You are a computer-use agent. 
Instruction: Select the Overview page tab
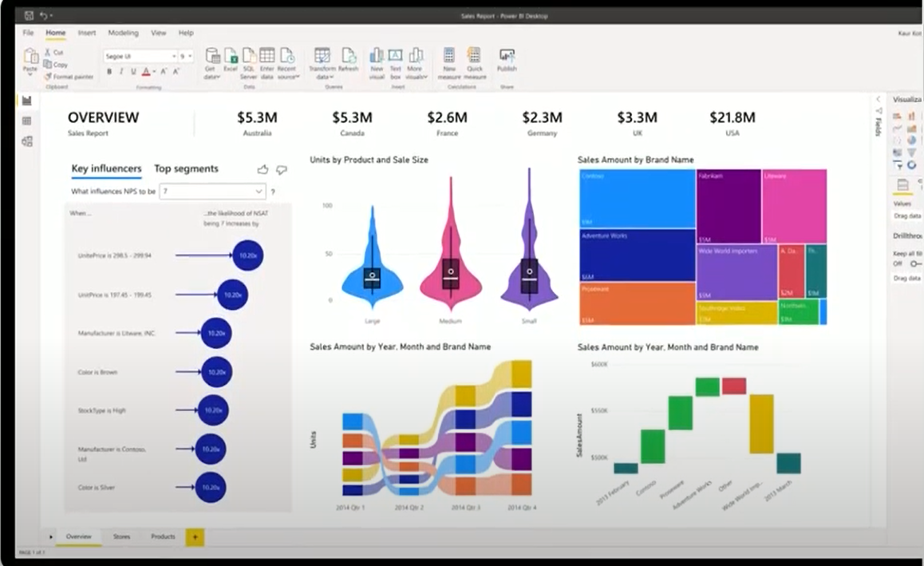[x=78, y=536]
